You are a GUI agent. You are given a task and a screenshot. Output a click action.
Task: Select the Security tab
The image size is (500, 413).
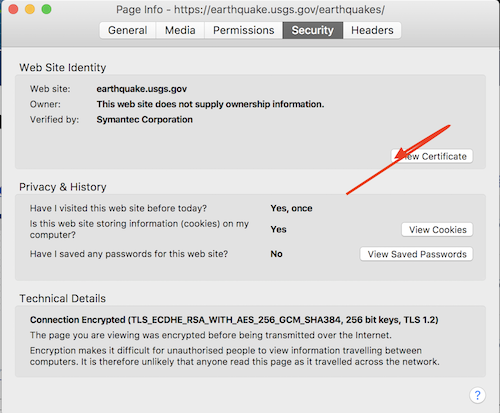[x=313, y=30]
